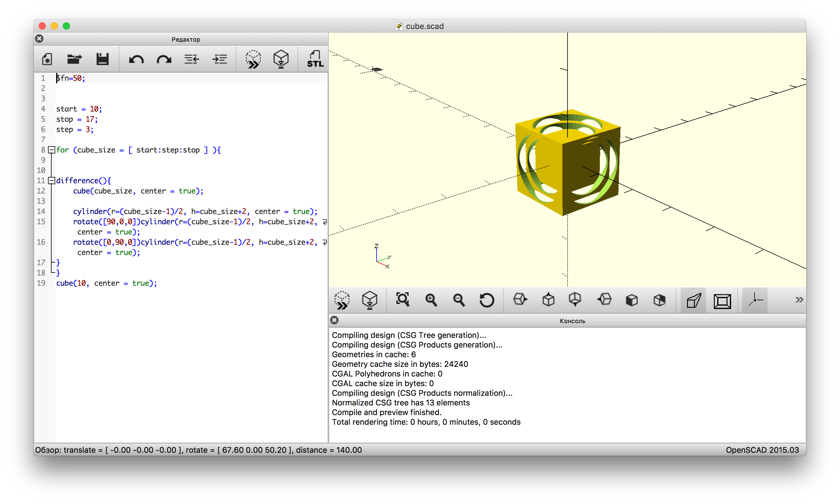Viewport: 840px width, 504px height.
Task: Close the Консоль console panel
Action: pos(335,320)
